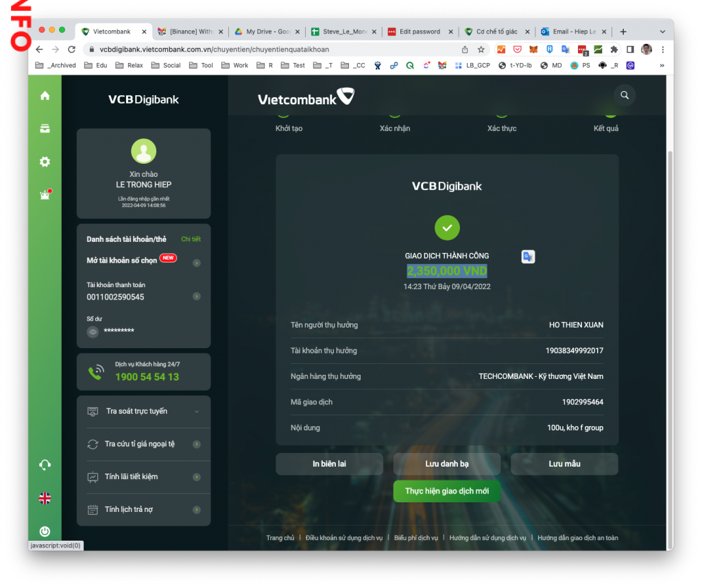Open the Chrome profile avatar
Image resolution: width=702 pixels, height=588 pixels.
(x=646, y=49)
